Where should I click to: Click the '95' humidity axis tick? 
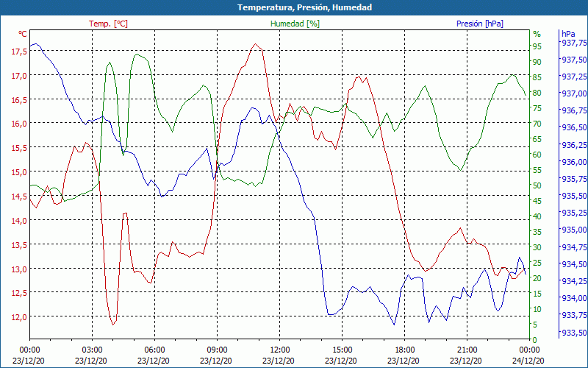pos(537,46)
